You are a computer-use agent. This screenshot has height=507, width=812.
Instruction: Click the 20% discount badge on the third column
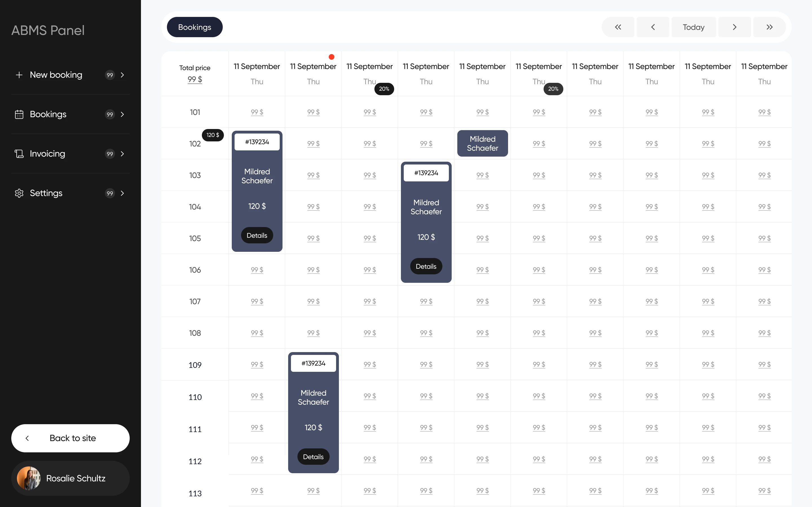click(x=384, y=88)
